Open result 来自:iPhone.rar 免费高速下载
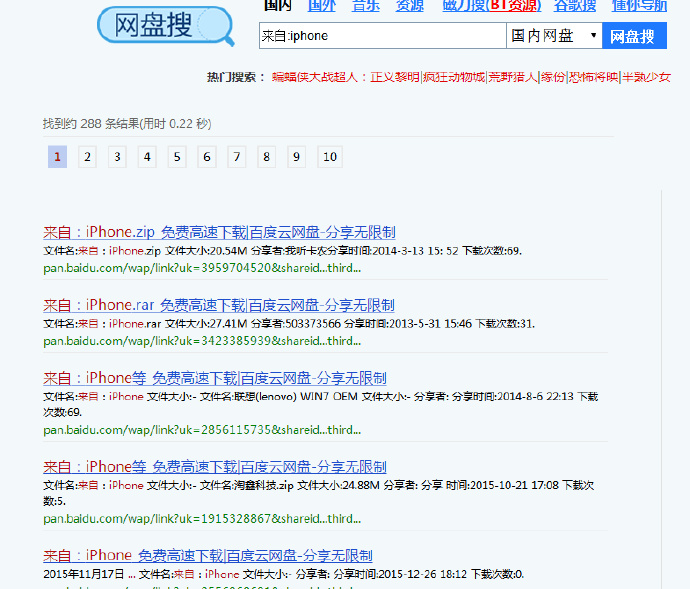Image resolution: width=690 pixels, height=589 pixels. coord(219,305)
